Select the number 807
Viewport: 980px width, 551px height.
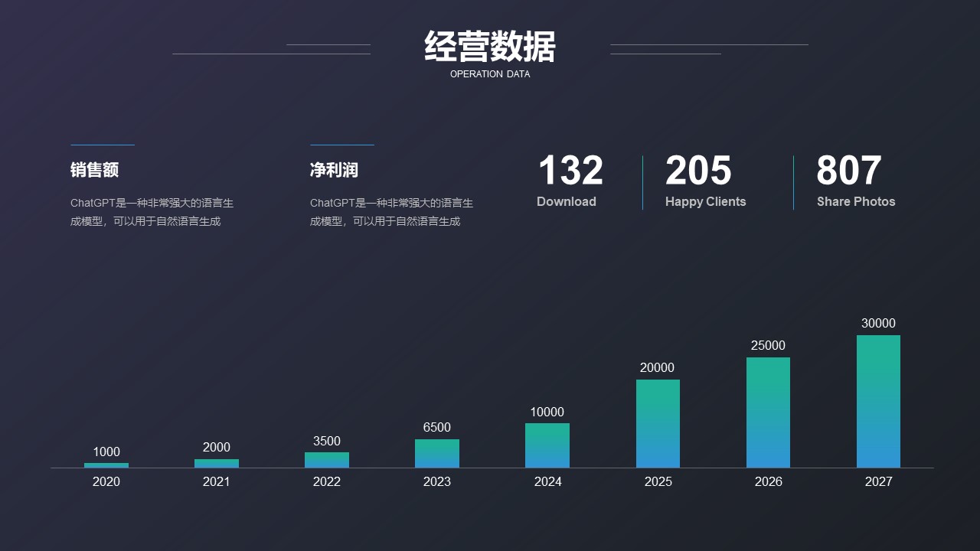pyautogui.click(x=849, y=171)
